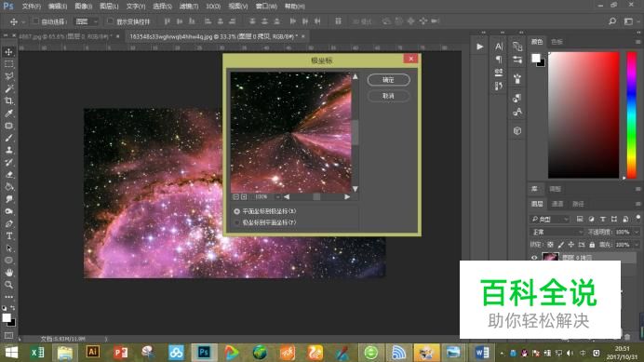
Task: Select the Path Selection arrow tool
Action: tap(8, 248)
